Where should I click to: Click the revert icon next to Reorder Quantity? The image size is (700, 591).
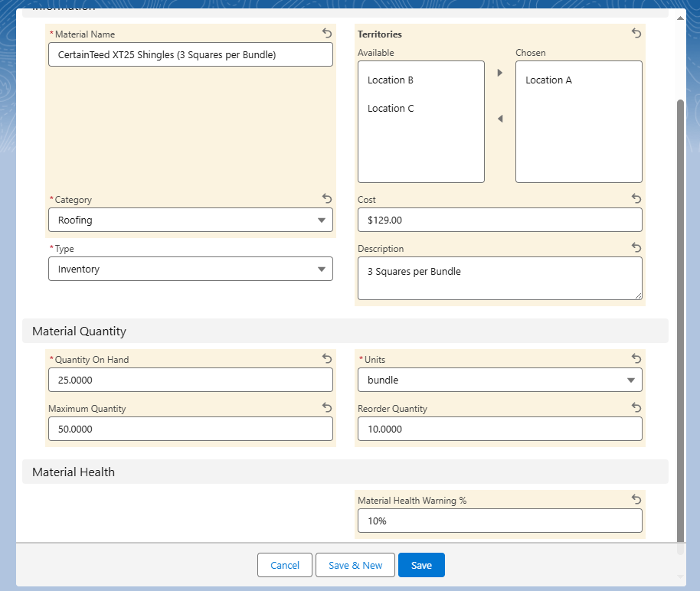[x=636, y=407]
